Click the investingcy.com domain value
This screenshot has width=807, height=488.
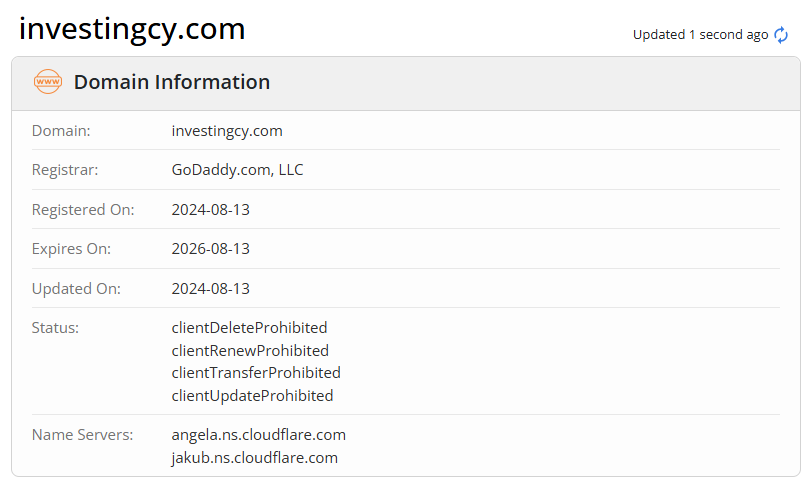click(227, 131)
